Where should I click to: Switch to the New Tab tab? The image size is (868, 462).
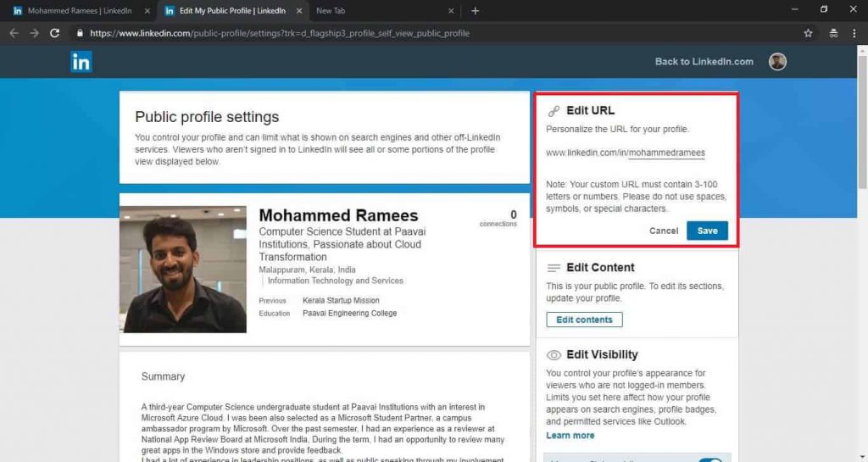point(385,10)
